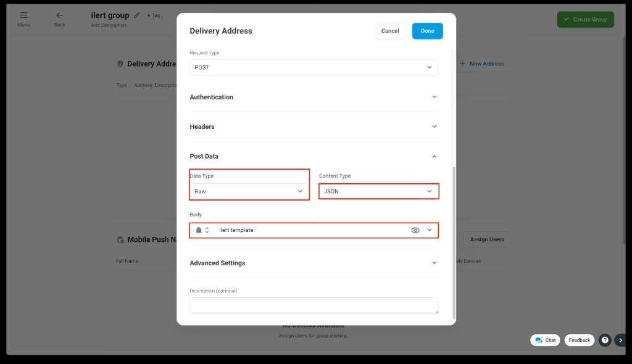
Task: Click the question mark help icon
Action: point(605,340)
